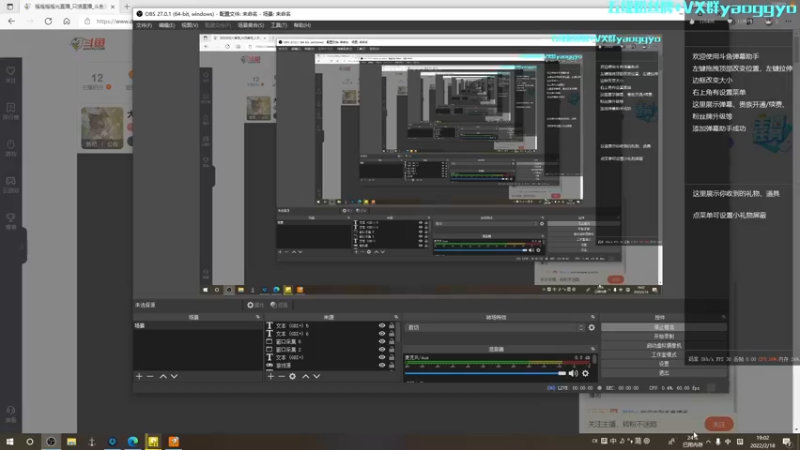
Task: Hide the 文本 (GDI+) 5 source
Action: click(382, 326)
